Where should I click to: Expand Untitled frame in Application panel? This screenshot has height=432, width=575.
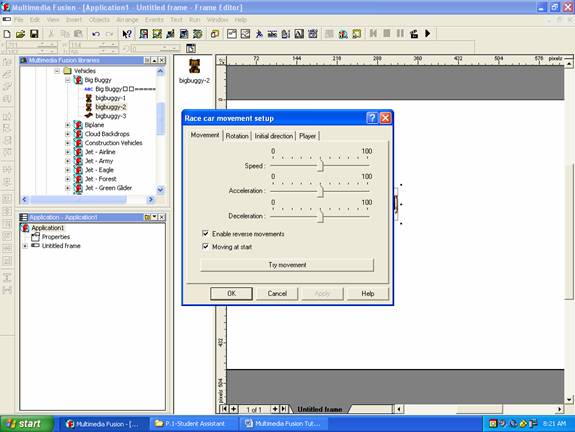(x=25, y=246)
